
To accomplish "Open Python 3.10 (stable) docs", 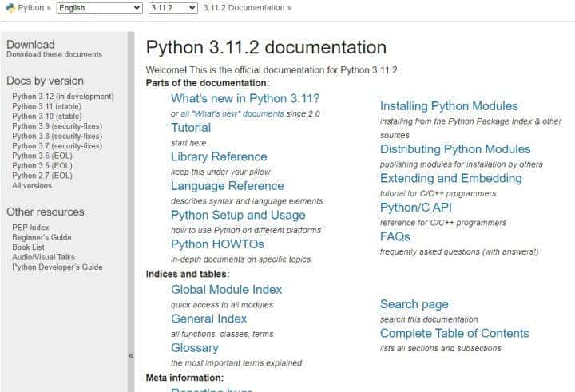I will coord(47,117).
